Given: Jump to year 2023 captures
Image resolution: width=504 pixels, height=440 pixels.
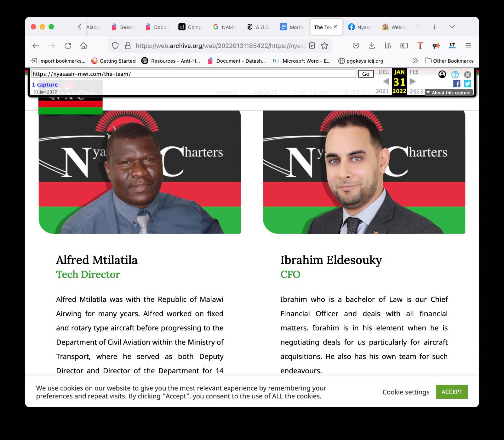Looking at the screenshot, I should point(416,91).
